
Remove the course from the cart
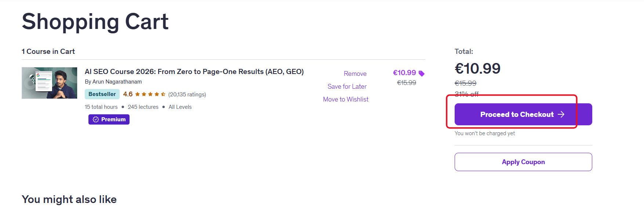[x=355, y=74]
